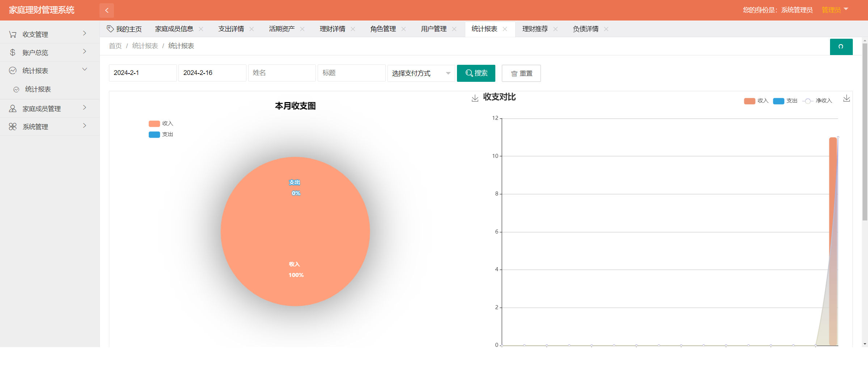Close the 角色管理 tab
The height and width of the screenshot is (366, 868).
[x=404, y=29]
